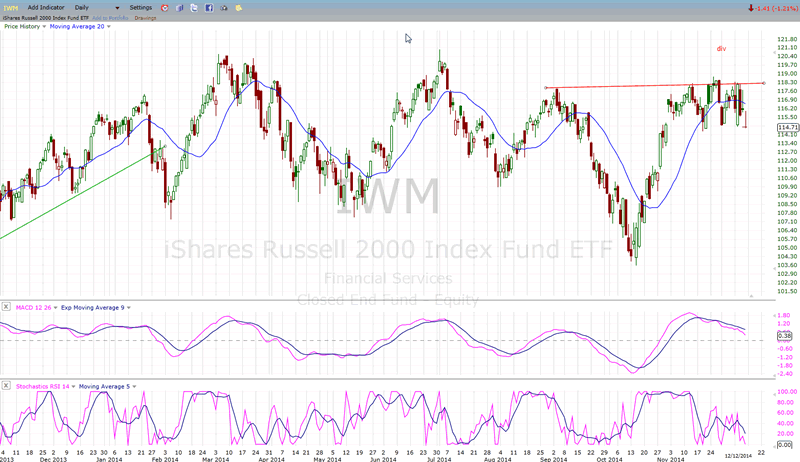Click the 121.80 price axis label
Viewport: 800px width, 462px height.
point(787,39)
